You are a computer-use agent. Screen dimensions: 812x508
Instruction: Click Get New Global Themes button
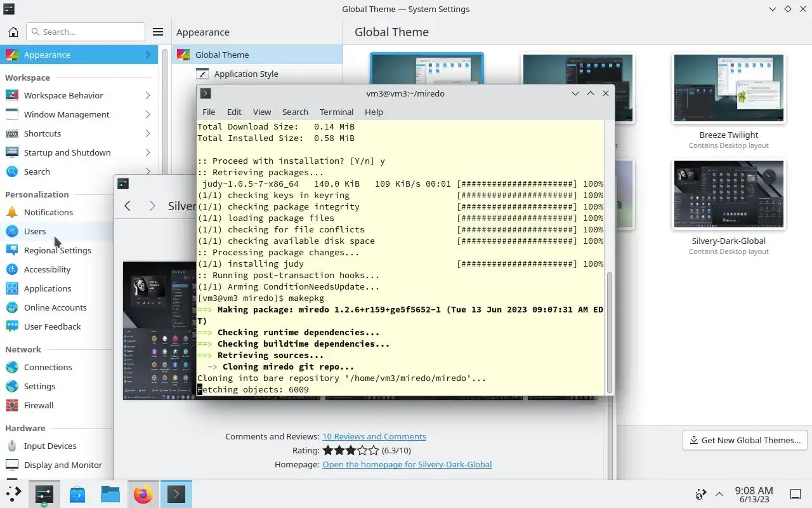(x=745, y=440)
